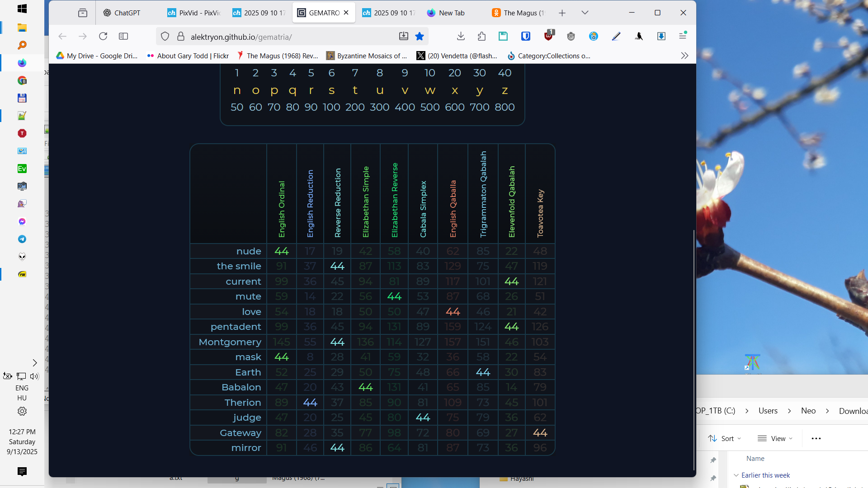Open Windows Start menu
This screenshot has height=488, width=868.
(x=22, y=9)
